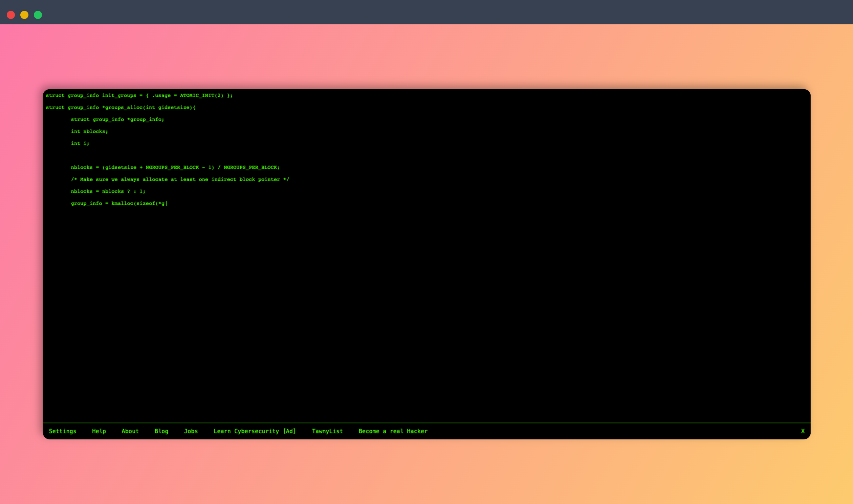Viewport: 853px width, 504px height.
Task: Click the 'int nblocks;' code line
Action: (89, 132)
